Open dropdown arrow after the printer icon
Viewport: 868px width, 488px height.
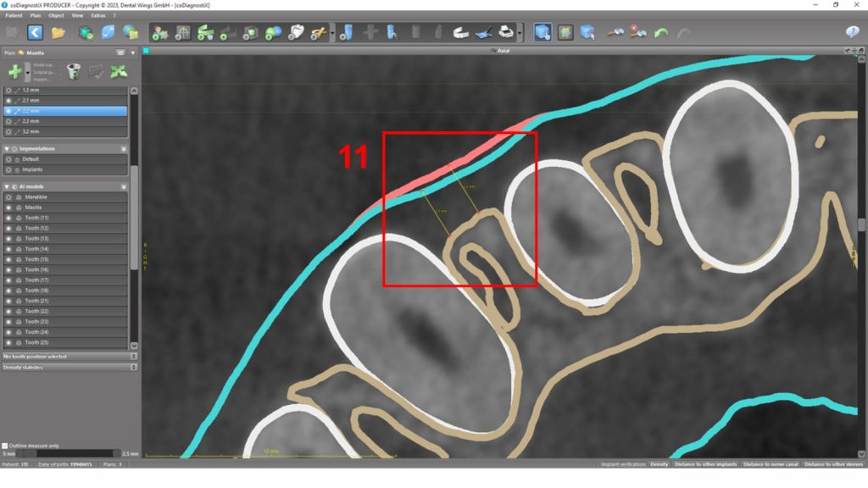pyautogui.click(x=520, y=33)
